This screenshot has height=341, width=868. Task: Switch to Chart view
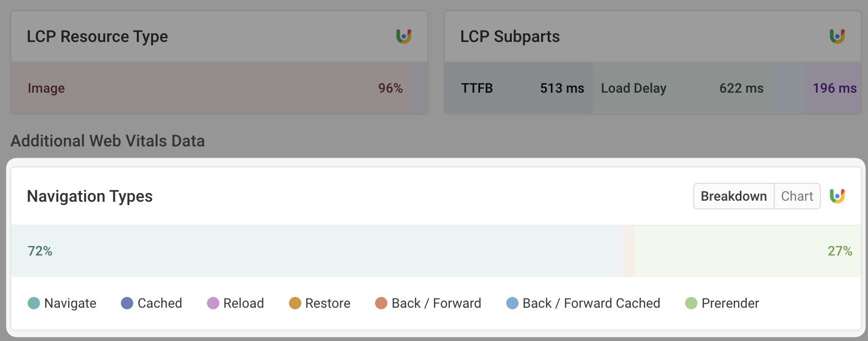(x=797, y=196)
